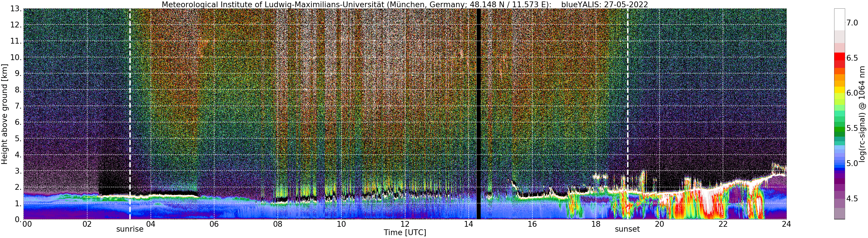Click the x-axis tick label '20'

tap(659, 224)
